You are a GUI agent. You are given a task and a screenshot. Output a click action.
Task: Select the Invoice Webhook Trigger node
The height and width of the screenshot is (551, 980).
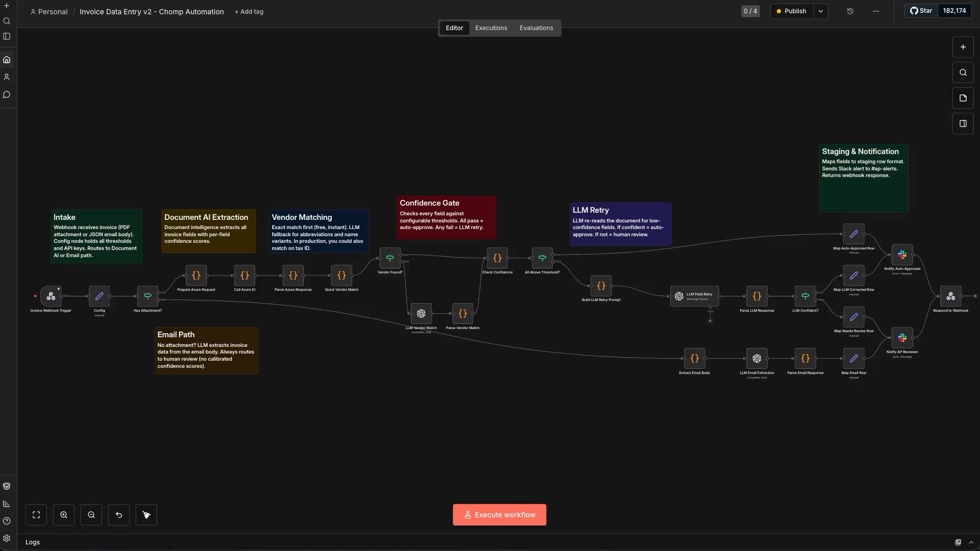[x=51, y=296]
